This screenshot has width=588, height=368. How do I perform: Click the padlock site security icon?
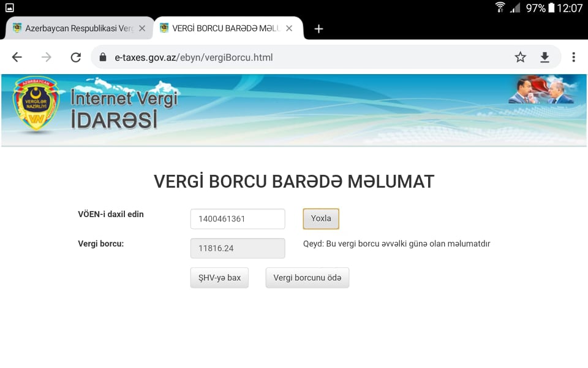[103, 58]
